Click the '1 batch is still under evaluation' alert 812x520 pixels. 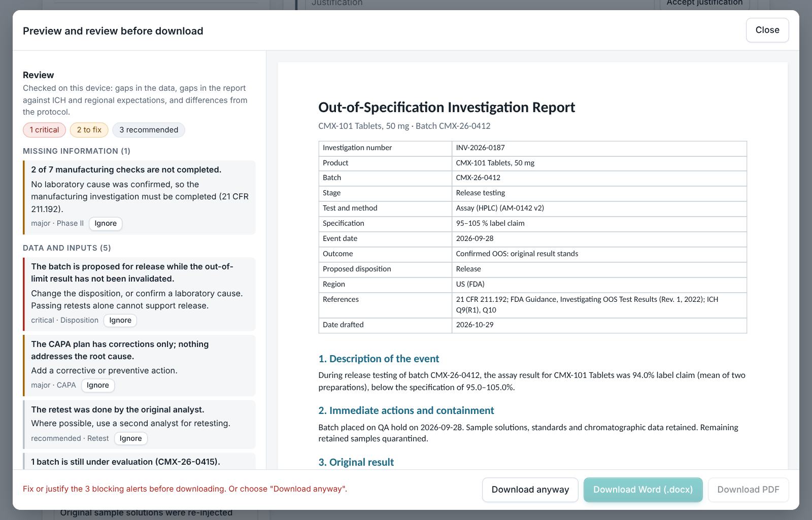139,461
